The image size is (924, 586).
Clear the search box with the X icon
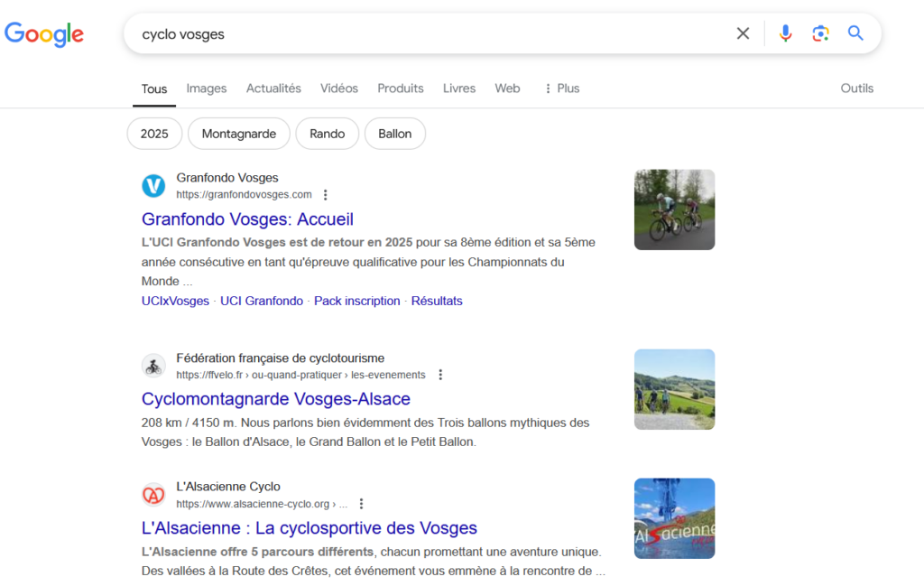(x=743, y=33)
